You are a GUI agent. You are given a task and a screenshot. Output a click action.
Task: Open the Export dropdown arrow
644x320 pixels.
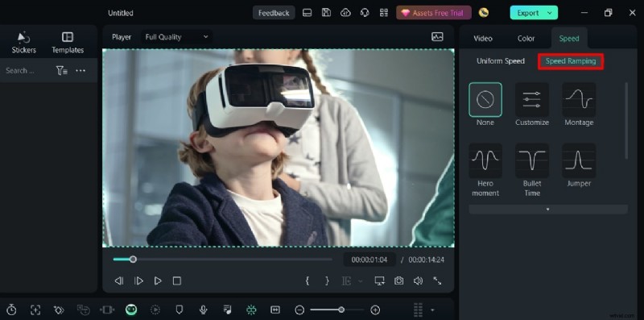[550, 13]
